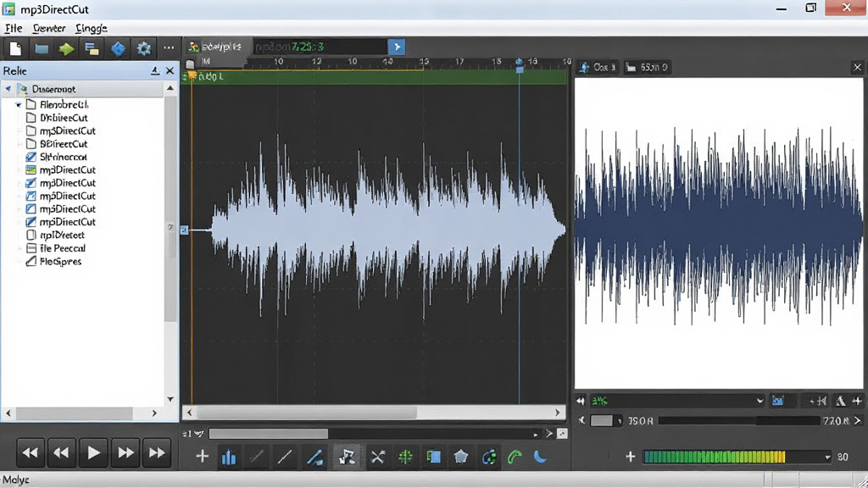This screenshot has width=868, height=488.
Task: Click the blue crescent moon icon
Action: point(540,457)
